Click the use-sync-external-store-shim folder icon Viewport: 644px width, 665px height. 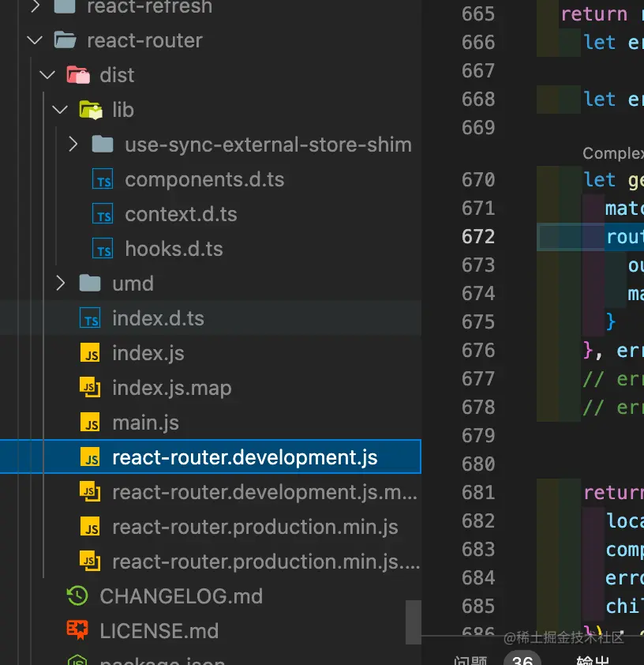[x=103, y=145]
